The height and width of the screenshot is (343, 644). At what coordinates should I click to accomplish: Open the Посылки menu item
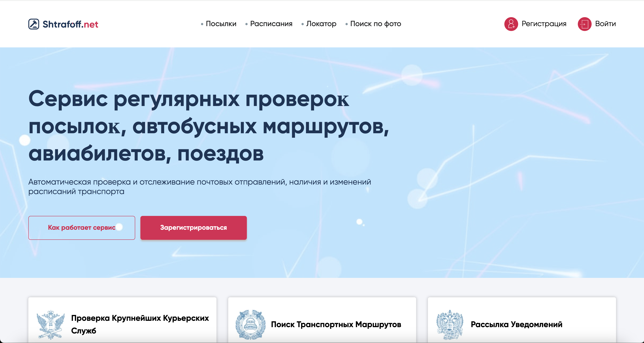[221, 24]
